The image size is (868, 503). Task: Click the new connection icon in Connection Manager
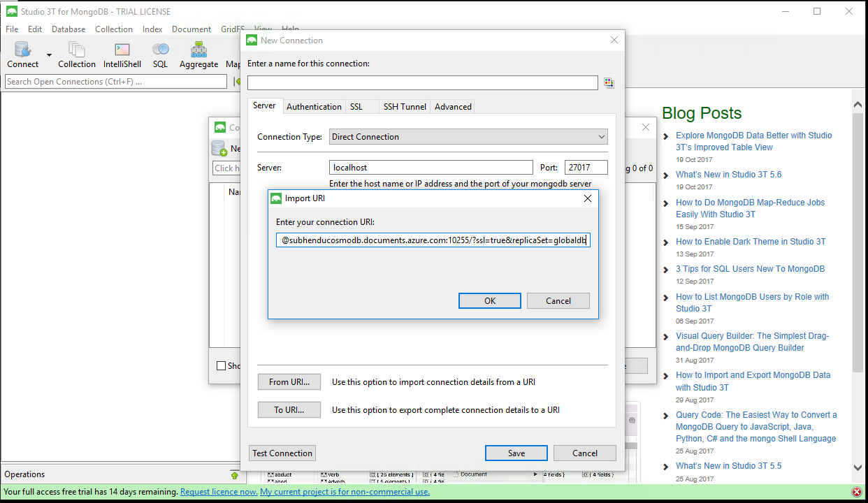pos(219,148)
